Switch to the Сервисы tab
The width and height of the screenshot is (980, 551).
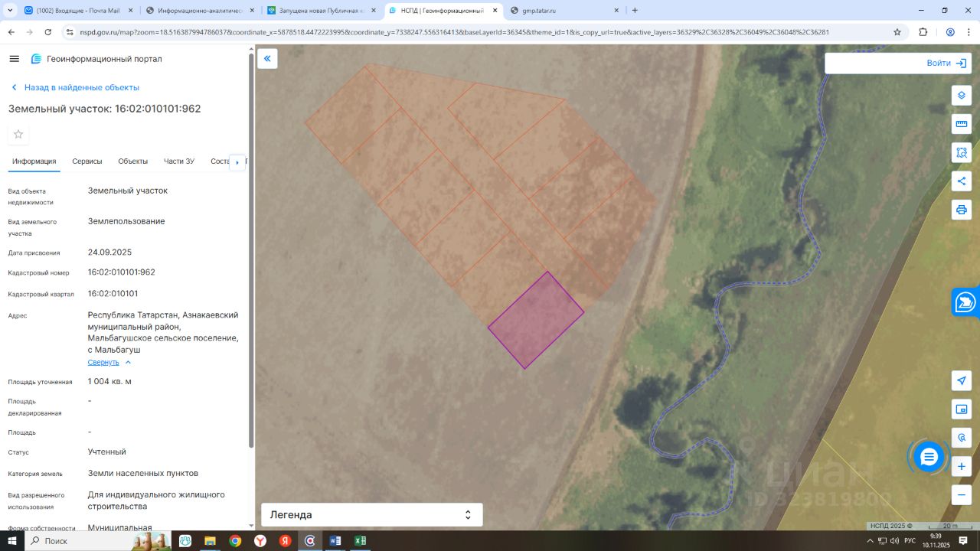click(x=87, y=161)
